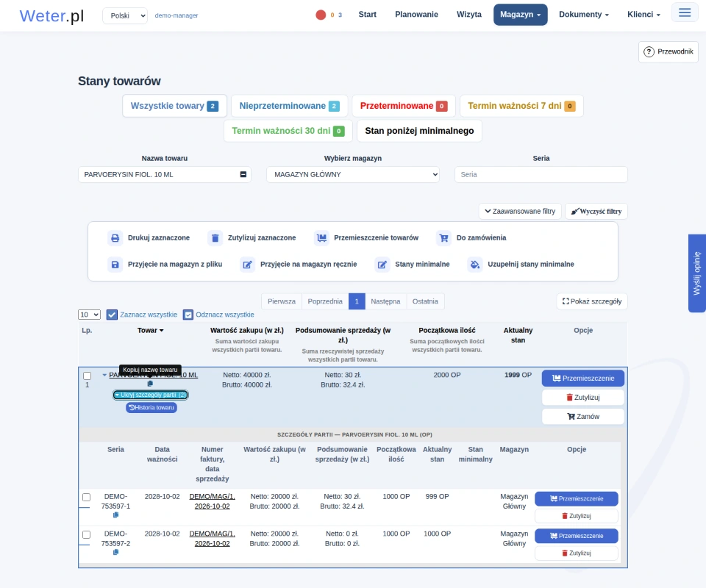Open the Polski language dropdown
Viewport: 706px width, 588px height.
click(x=125, y=15)
